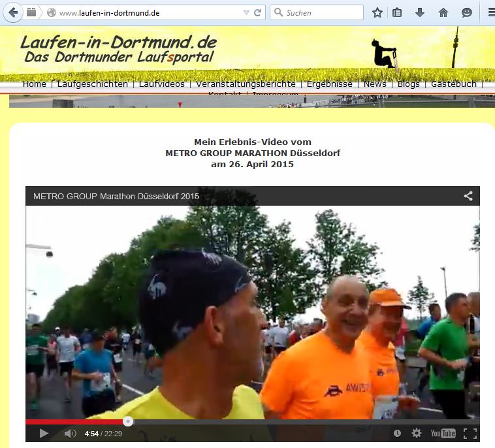
Task: Open the downloads arrow icon
Action: [420, 12]
